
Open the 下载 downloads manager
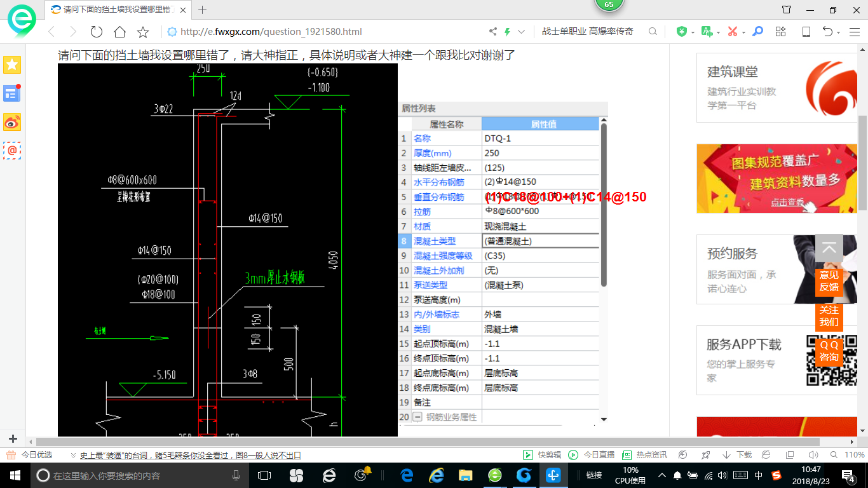pyautogui.click(x=737, y=455)
